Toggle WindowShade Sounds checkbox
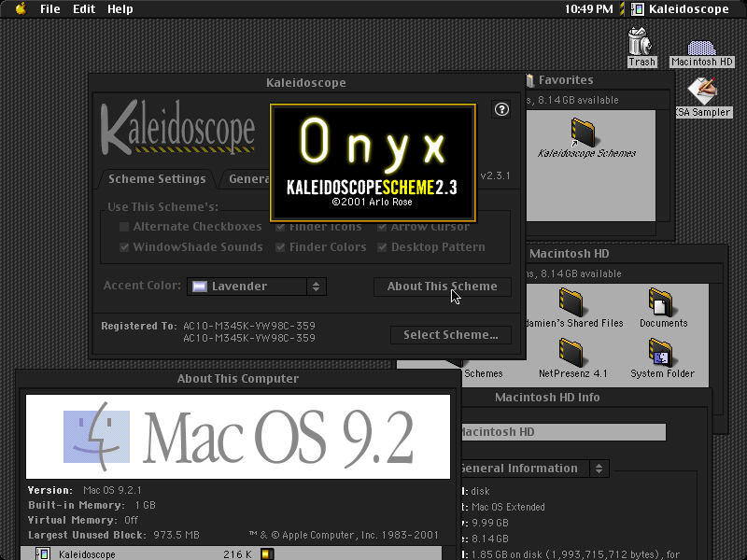Image resolution: width=747 pixels, height=560 pixels. pyautogui.click(x=124, y=247)
